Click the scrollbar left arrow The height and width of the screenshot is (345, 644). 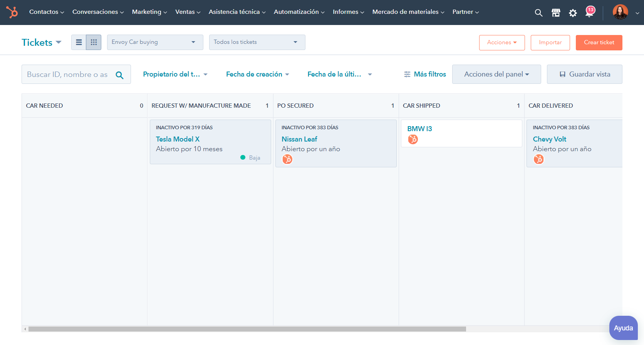click(x=25, y=329)
